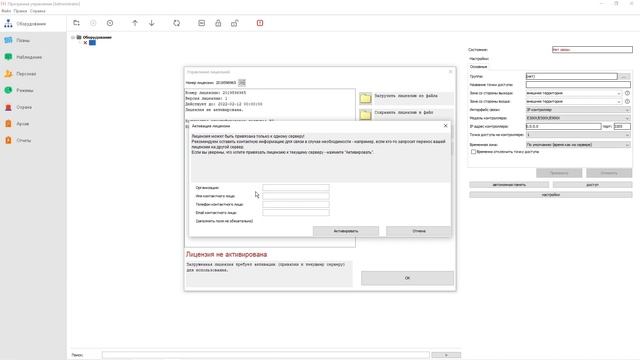The width and height of the screenshot is (640, 360).
Task: Toggle temporarily disable access point checkbox
Action: [473, 152]
